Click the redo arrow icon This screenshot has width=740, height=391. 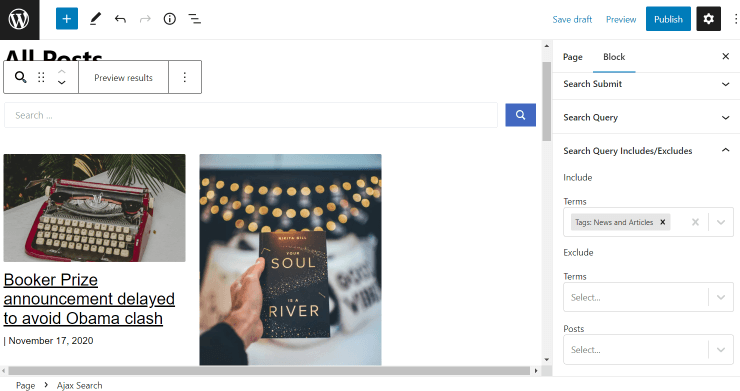(145, 19)
